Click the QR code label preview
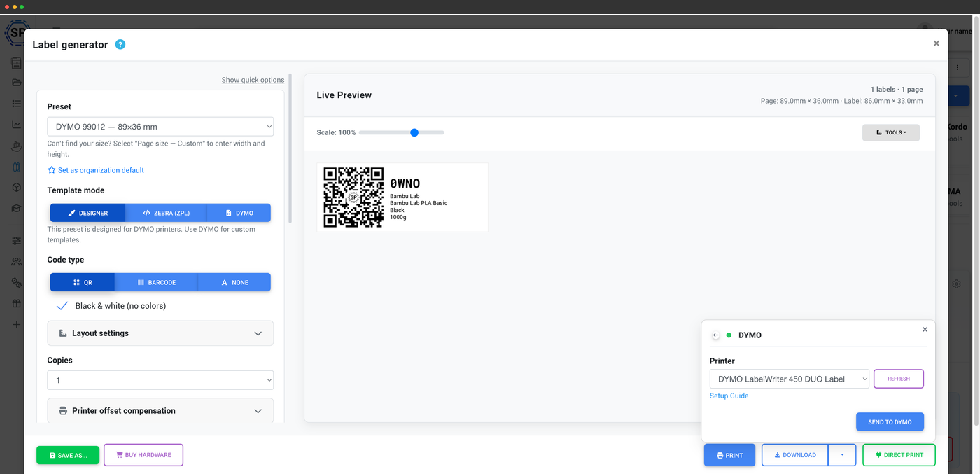Viewport: 980px width, 474px height. pyautogui.click(x=353, y=197)
